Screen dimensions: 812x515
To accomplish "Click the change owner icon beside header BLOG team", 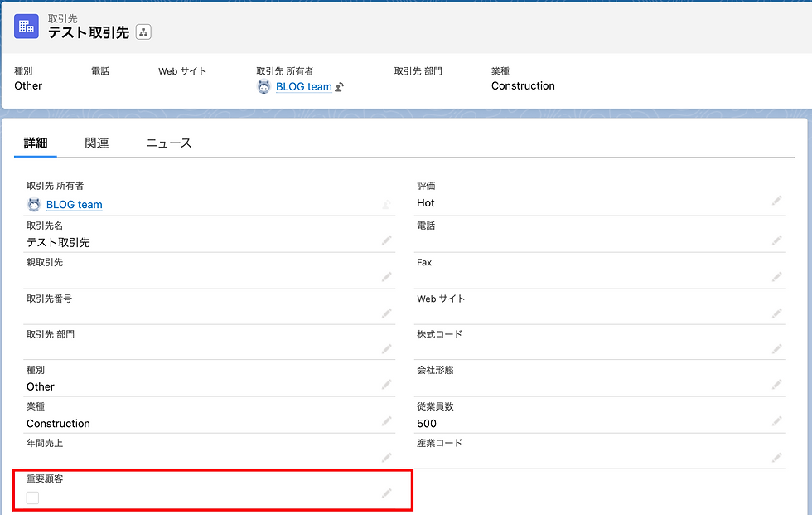I will pos(339,87).
